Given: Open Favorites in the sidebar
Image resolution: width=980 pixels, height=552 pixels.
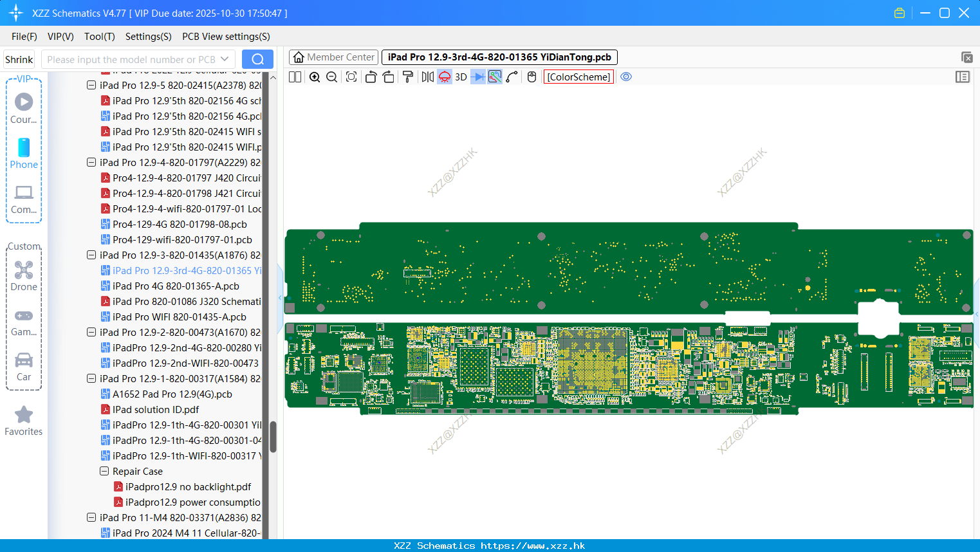Looking at the screenshot, I should (24, 421).
